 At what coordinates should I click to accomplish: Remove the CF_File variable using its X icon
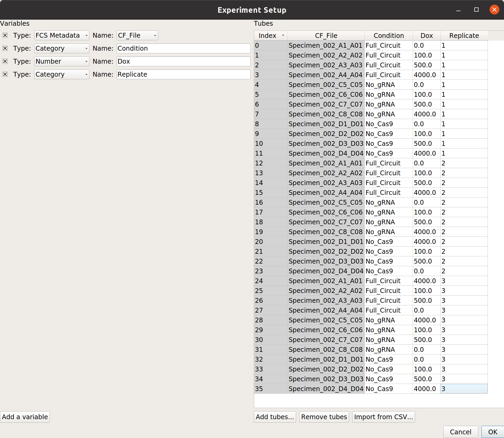[5, 35]
